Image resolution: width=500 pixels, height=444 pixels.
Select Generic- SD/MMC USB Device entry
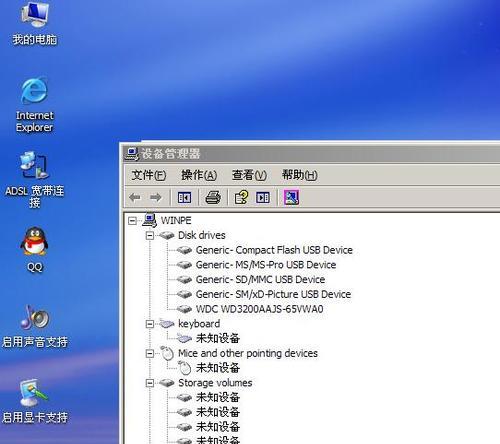tap(260, 279)
